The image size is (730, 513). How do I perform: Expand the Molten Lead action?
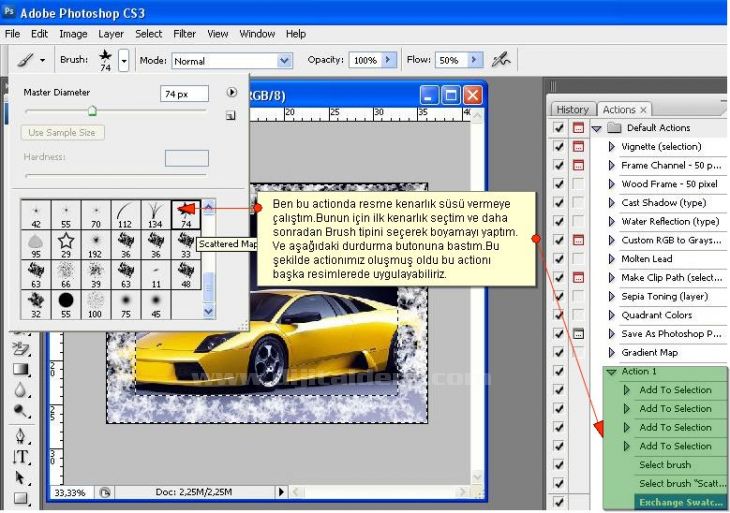(611, 259)
